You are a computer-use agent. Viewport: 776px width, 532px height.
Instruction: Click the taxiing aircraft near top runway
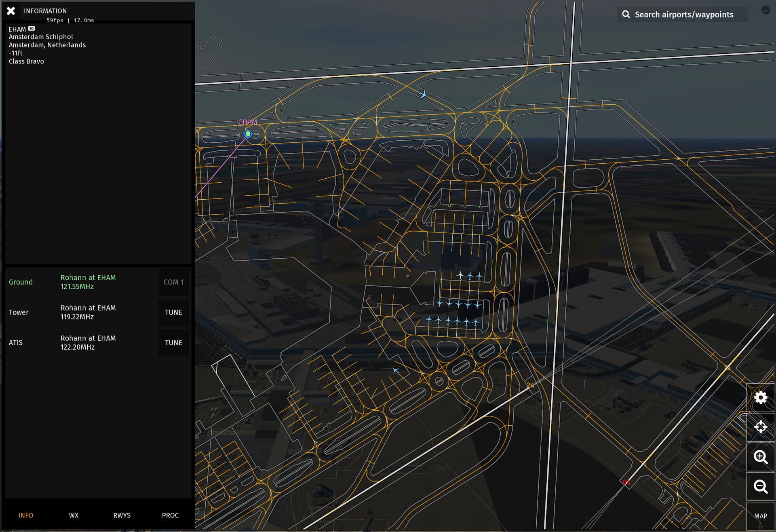point(423,94)
